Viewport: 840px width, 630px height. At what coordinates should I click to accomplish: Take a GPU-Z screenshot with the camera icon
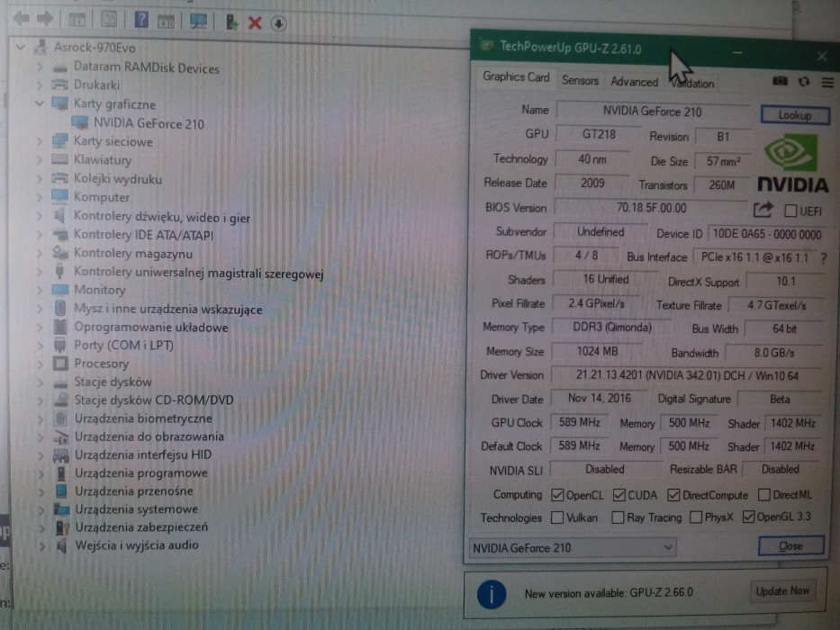pyautogui.click(x=780, y=81)
